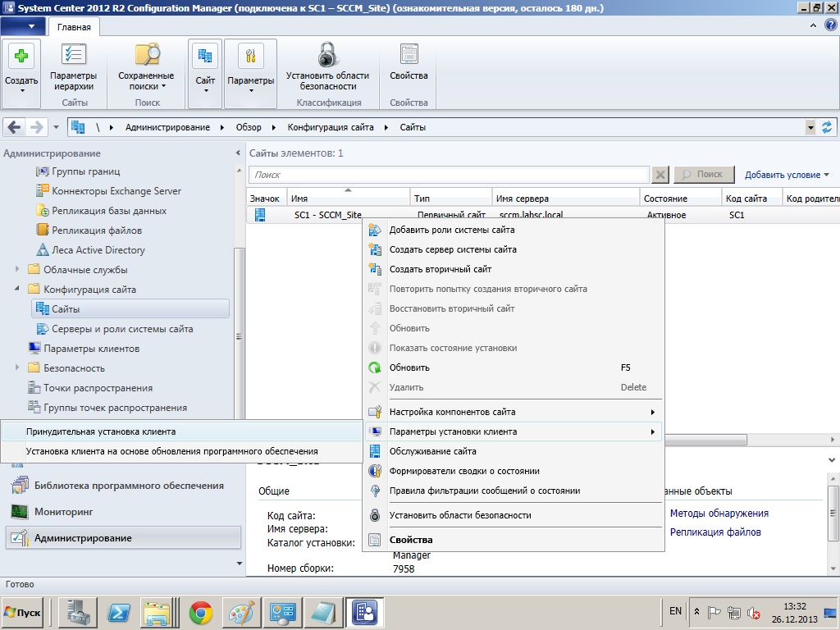Open Paint from the taskbar
This screenshot has width=840, height=630.
coord(241,613)
